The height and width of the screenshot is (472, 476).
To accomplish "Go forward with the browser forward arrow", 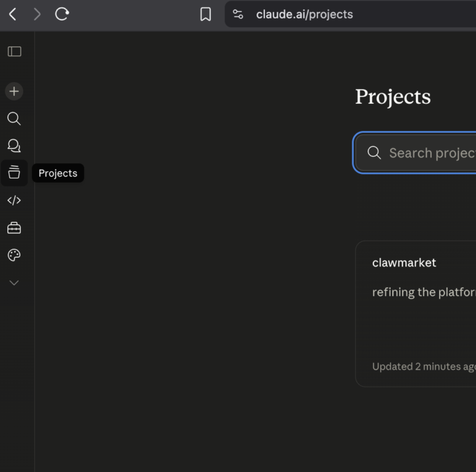I will 37,15.
